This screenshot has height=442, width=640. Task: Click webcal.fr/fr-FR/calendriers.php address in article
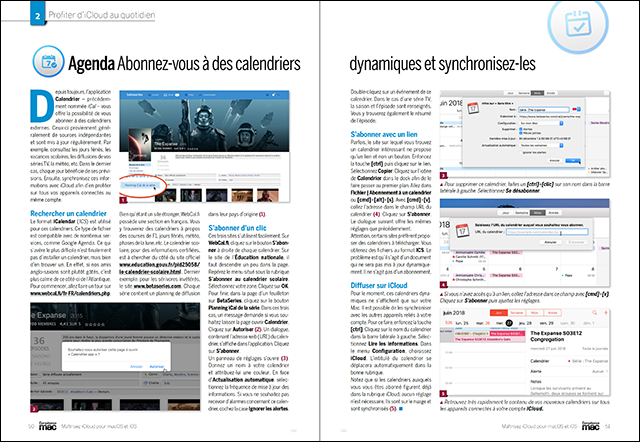pyautogui.click(x=70, y=293)
